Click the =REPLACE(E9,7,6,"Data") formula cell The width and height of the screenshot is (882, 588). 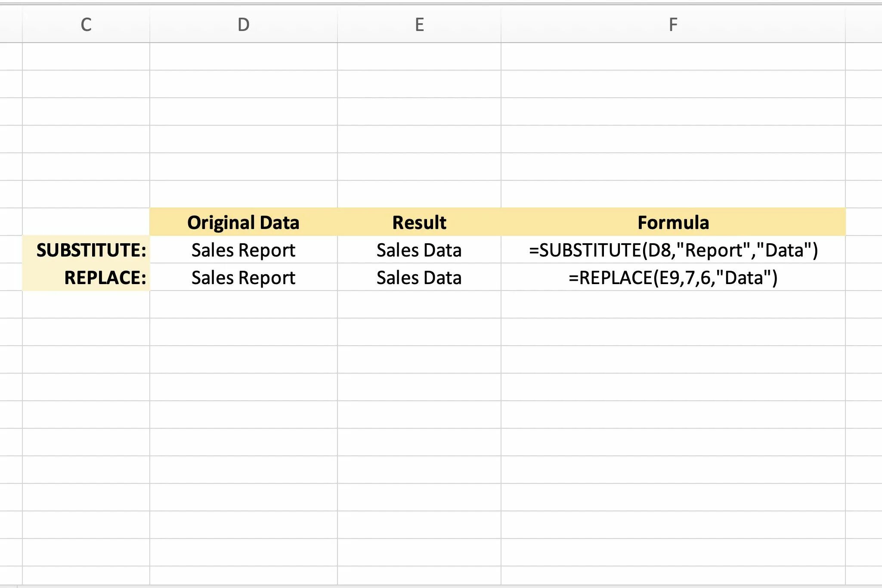tap(673, 278)
